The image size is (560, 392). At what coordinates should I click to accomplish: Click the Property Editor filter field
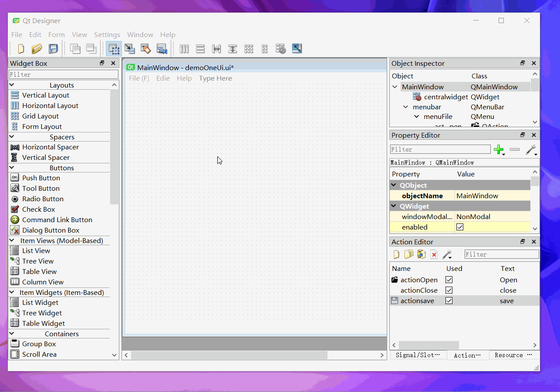(x=440, y=149)
